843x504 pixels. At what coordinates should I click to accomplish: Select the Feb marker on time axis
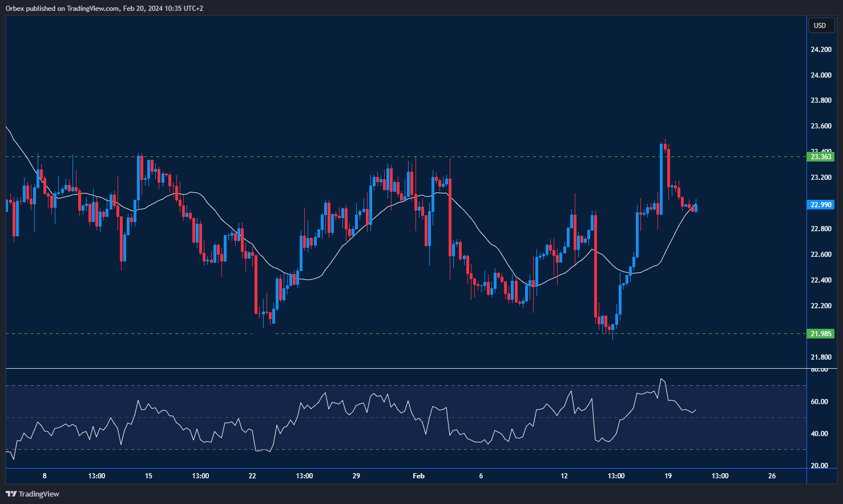[x=418, y=476]
